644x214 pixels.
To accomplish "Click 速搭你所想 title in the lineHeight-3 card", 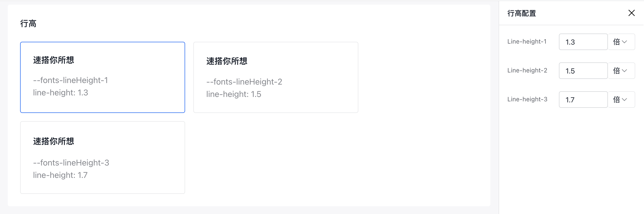I will (x=54, y=141).
